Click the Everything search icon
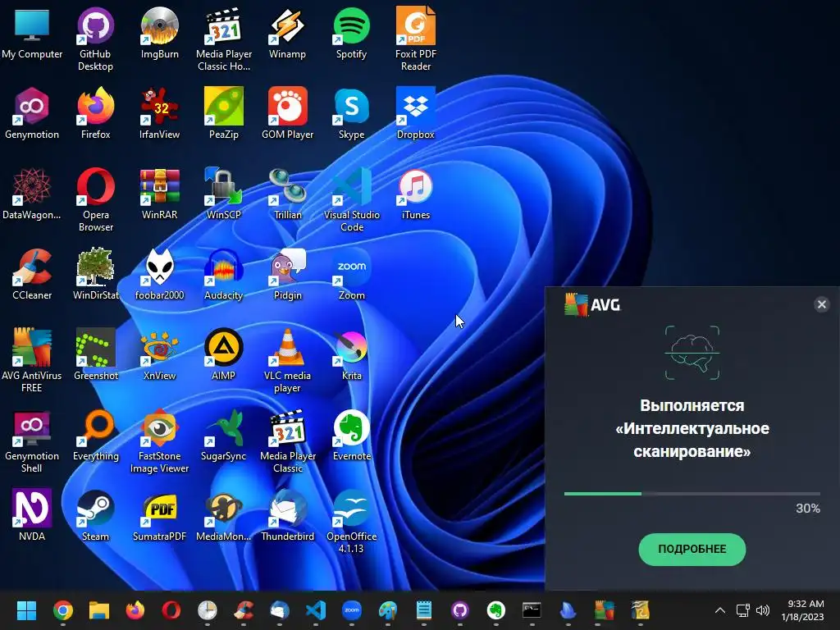The height and width of the screenshot is (630, 840). (95, 435)
